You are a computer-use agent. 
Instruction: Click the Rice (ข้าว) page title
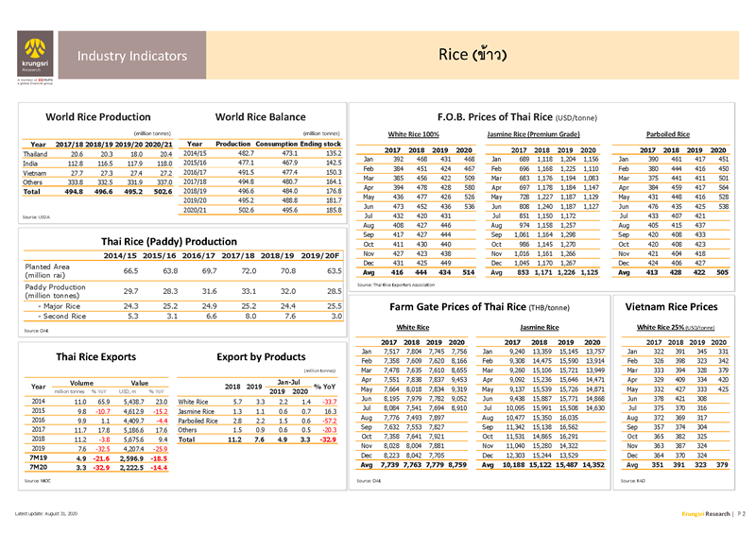click(470, 55)
